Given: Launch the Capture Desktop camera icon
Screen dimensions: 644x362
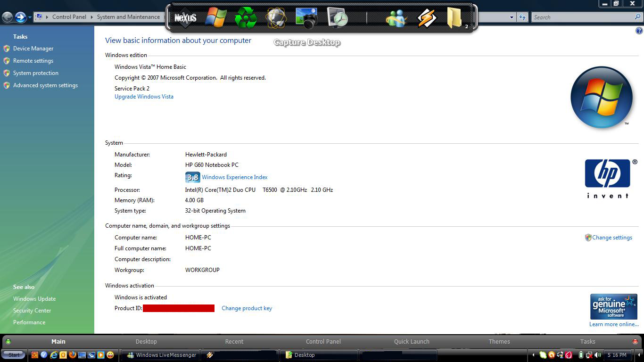Looking at the screenshot, I should pos(306,17).
